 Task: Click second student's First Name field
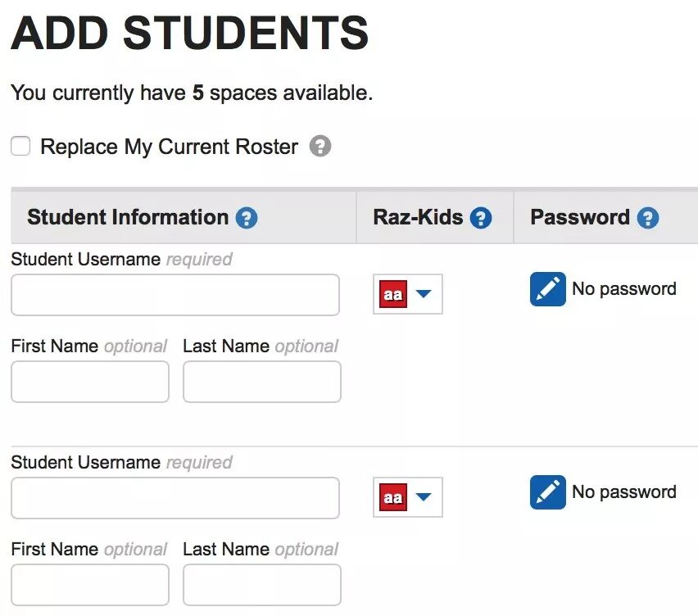(x=90, y=584)
